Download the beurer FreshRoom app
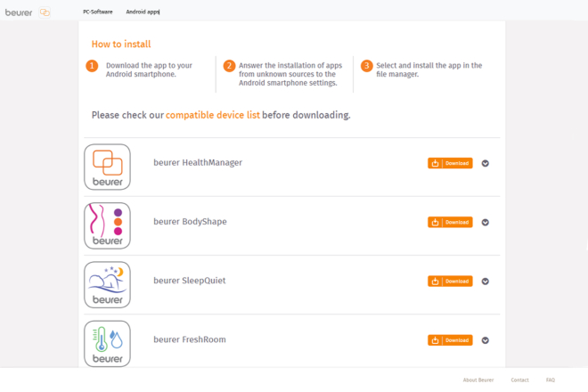This screenshot has height=392, width=588. tap(450, 339)
